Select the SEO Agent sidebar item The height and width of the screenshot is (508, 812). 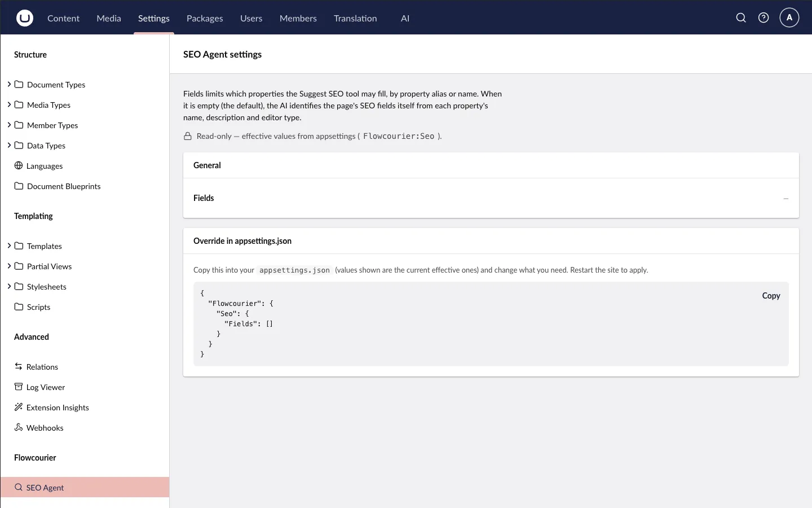point(85,488)
